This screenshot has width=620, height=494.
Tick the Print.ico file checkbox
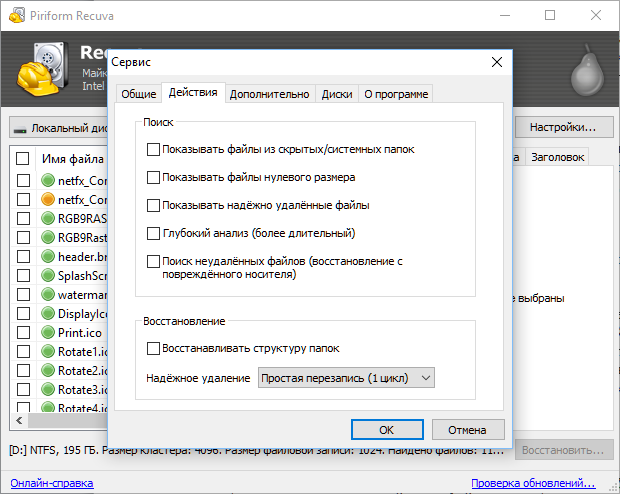pyautogui.click(x=23, y=332)
